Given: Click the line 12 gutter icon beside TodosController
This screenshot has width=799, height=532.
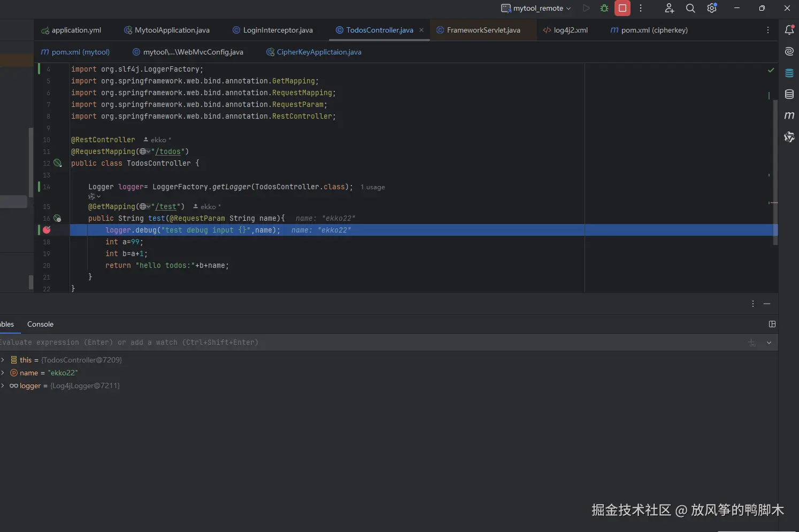Looking at the screenshot, I should 57,163.
